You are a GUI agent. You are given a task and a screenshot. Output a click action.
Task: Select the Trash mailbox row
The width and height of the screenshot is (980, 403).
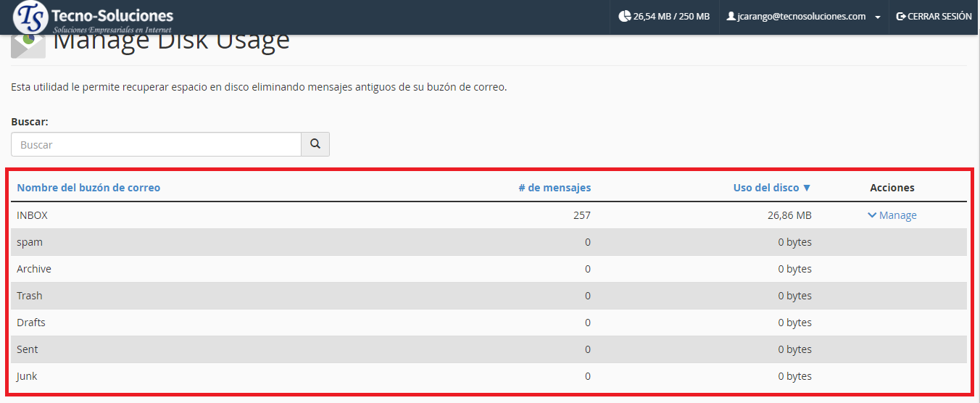tap(30, 296)
